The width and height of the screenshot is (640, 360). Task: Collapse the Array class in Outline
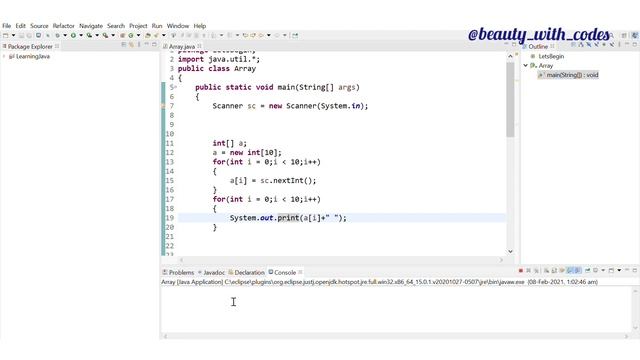(x=526, y=65)
